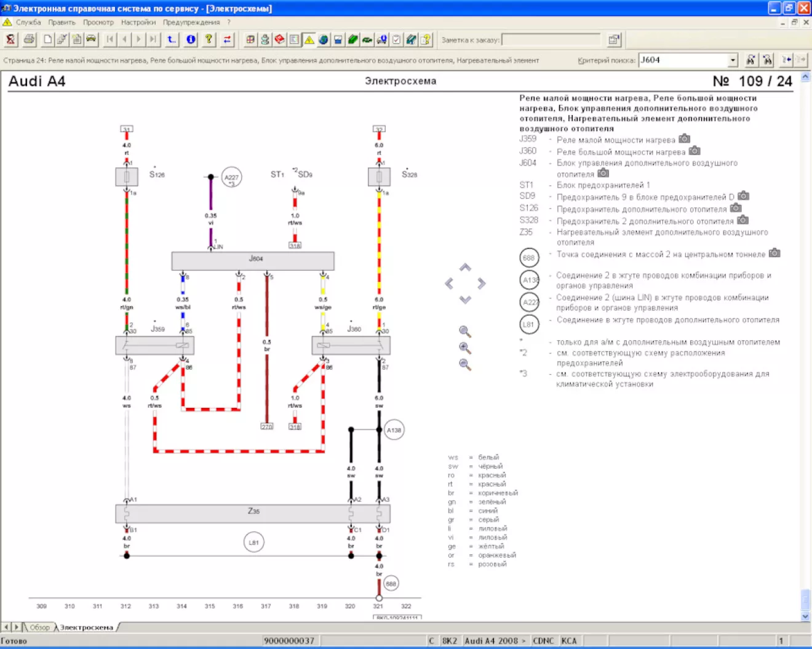Go to first page arrow button
The height and width of the screenshot is (649, 812).
pyautogui.click(x=110, y=40)
